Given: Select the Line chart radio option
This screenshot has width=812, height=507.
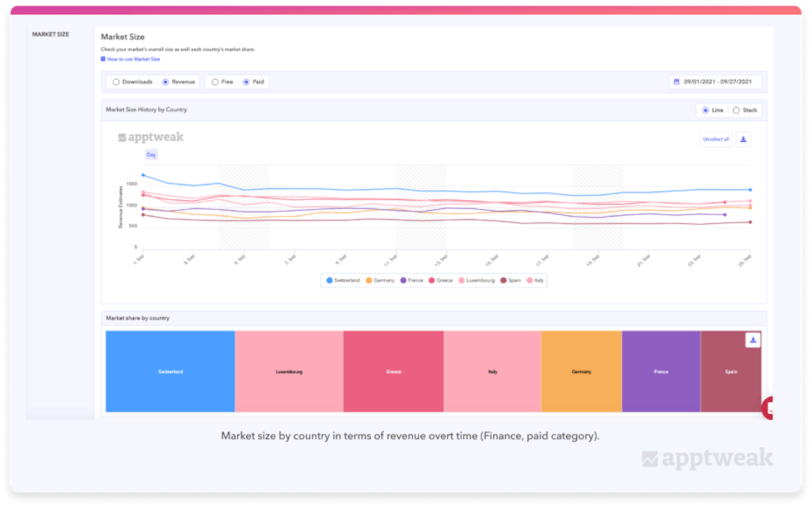Looking at the screenshot, I should [x=706, y=110].
